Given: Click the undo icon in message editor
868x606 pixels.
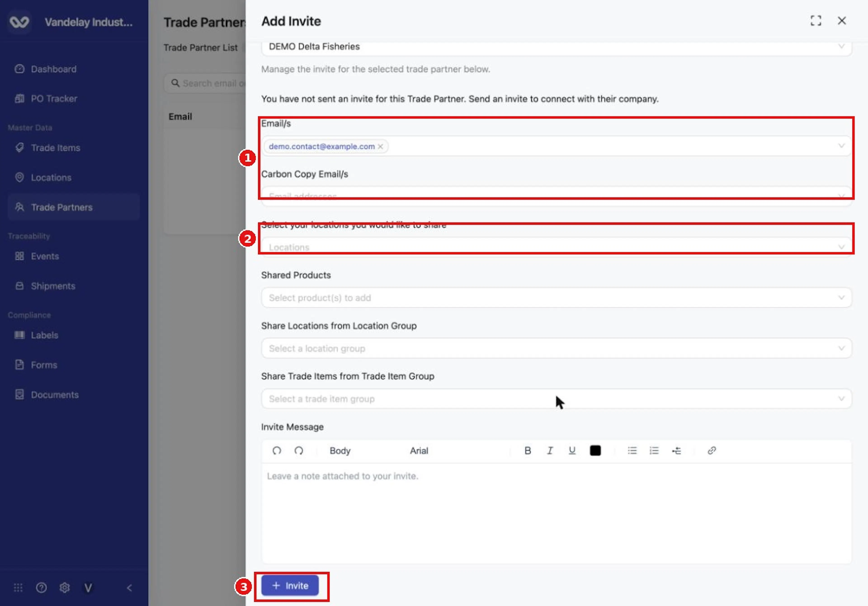Looking at the screenshot, I should coord(277,450).
